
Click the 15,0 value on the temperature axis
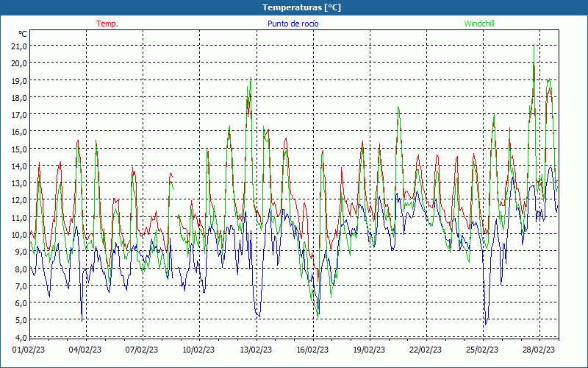(x=19, y=149)
